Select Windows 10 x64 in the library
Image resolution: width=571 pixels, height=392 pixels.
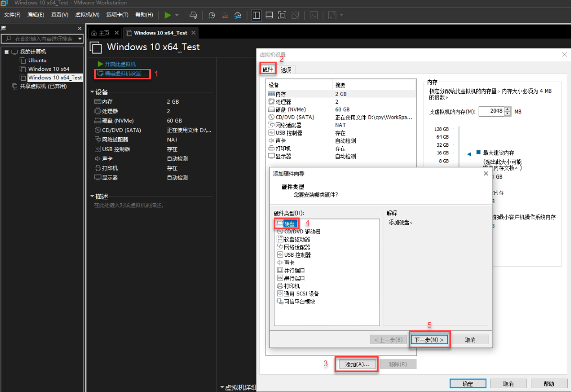(48, 69)
